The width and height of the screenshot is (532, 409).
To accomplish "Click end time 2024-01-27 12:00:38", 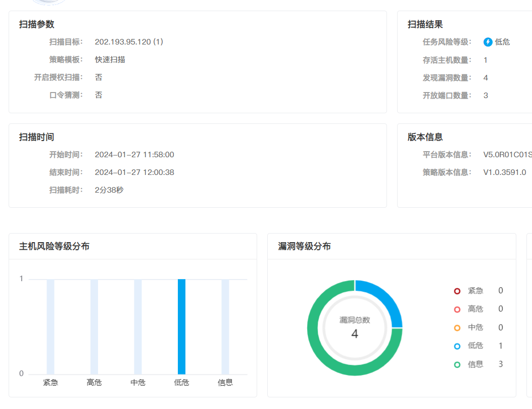I will coord(134,172).
